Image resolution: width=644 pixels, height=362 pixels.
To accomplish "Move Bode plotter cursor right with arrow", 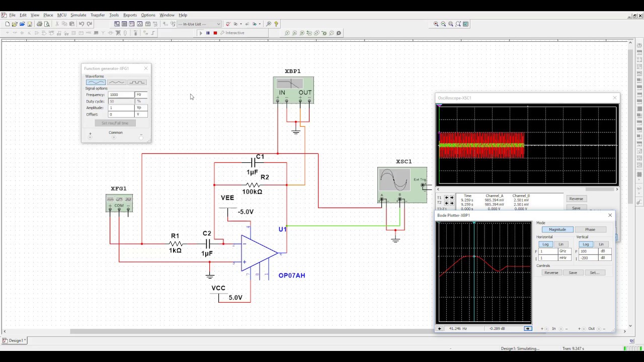I will coord(528,328).
